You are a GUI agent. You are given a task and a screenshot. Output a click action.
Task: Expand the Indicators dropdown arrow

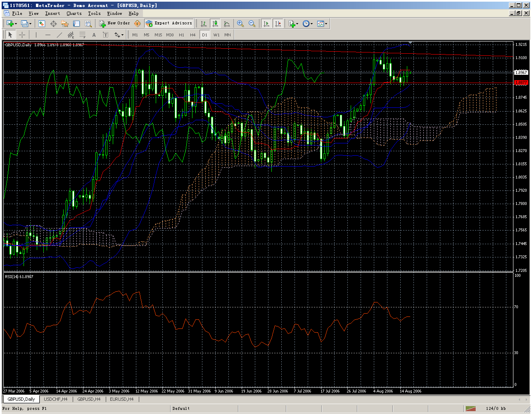[x=297, y=24]
